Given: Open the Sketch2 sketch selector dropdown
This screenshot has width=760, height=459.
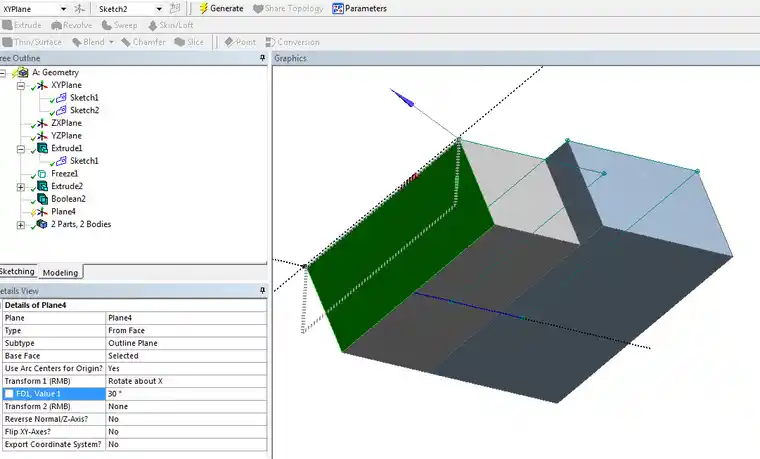Looking at the screenshot, I should click(159, 9).
